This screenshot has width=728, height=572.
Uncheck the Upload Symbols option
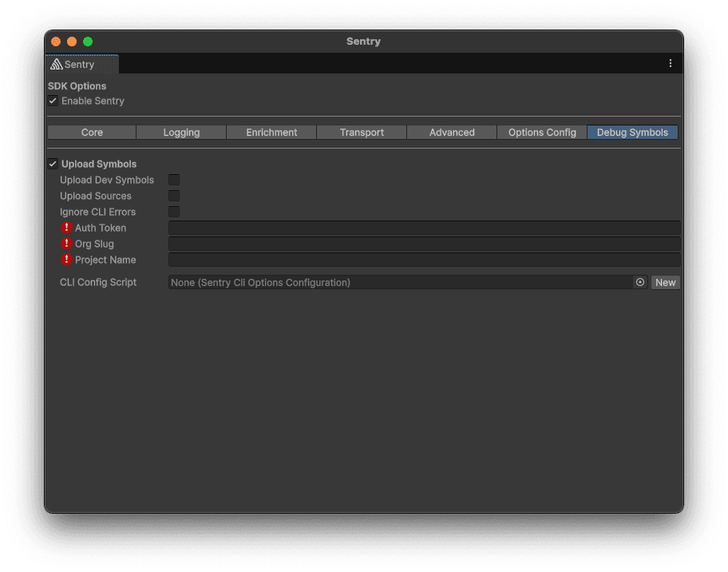point(53,164)
